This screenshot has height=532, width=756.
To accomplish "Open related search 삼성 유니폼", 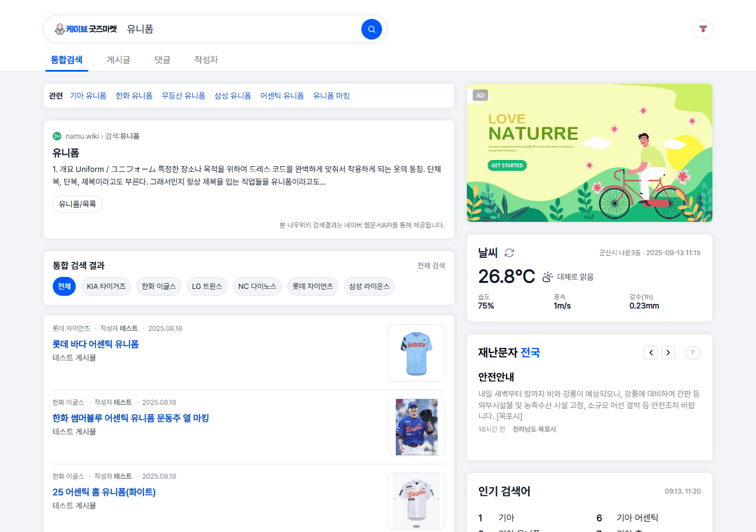I will (x=233, y=96).
